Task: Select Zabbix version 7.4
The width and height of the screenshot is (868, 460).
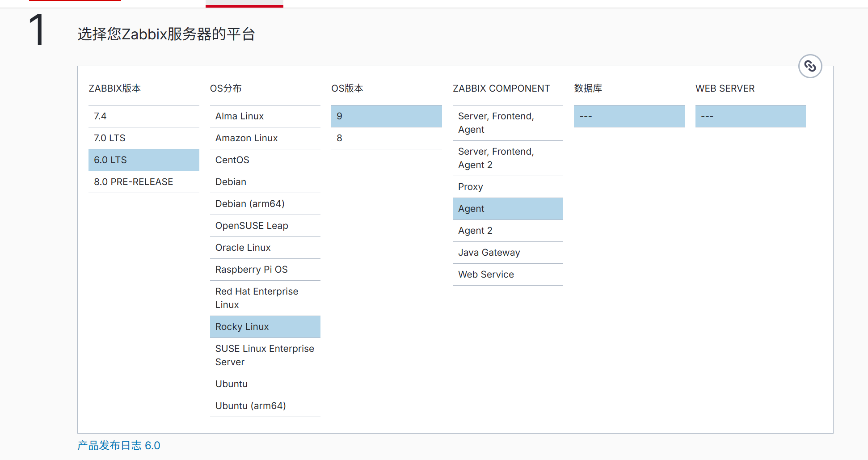Action: 144,116
